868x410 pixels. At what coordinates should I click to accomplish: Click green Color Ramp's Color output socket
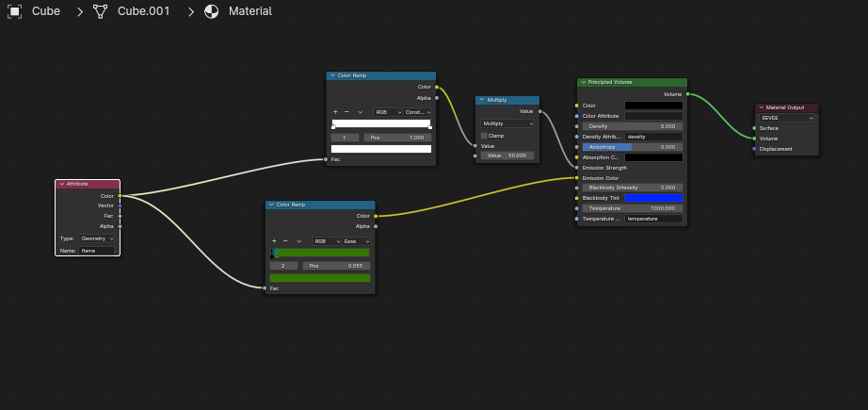376,216
